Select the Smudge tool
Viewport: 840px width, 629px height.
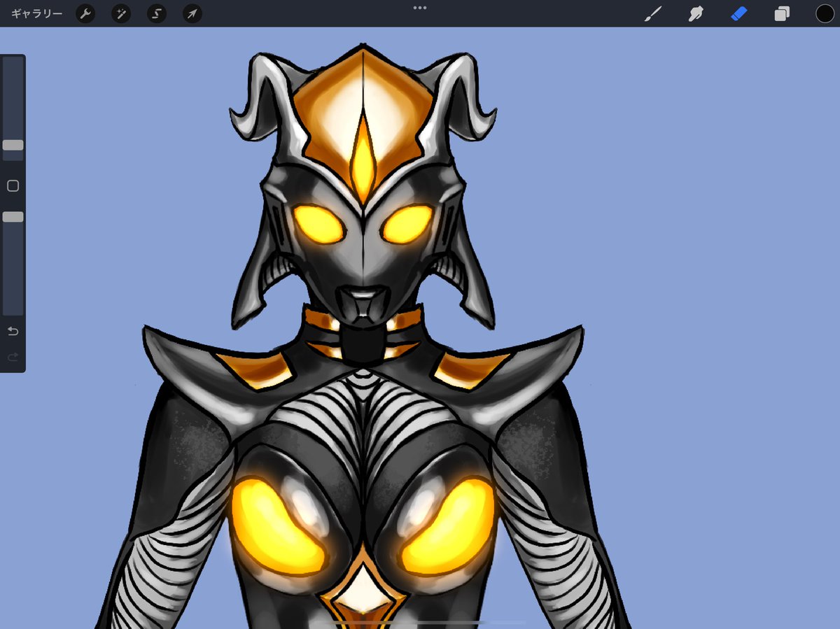click(696, 13)
